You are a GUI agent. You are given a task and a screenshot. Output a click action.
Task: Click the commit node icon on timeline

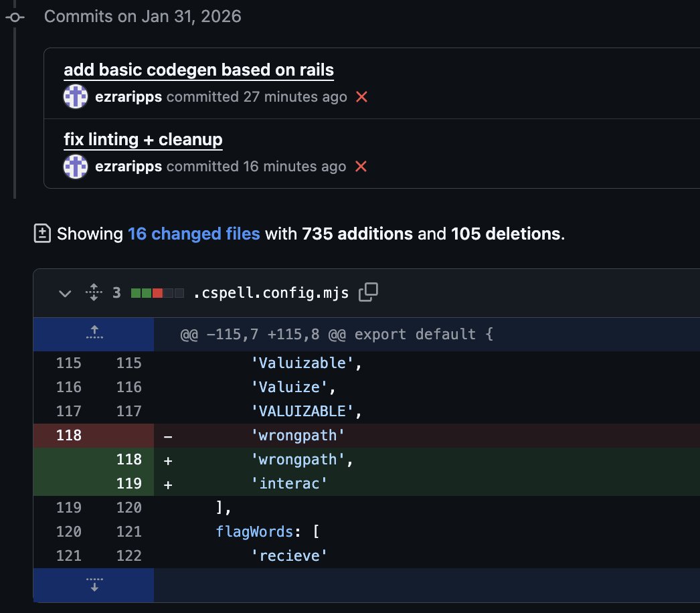[15, 17]
